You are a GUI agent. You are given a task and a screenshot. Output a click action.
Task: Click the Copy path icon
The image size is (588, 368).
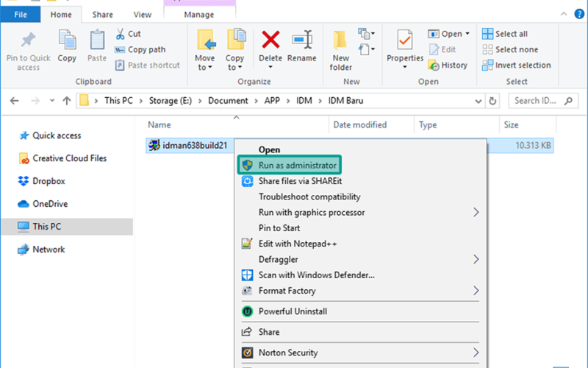[120, 49]
